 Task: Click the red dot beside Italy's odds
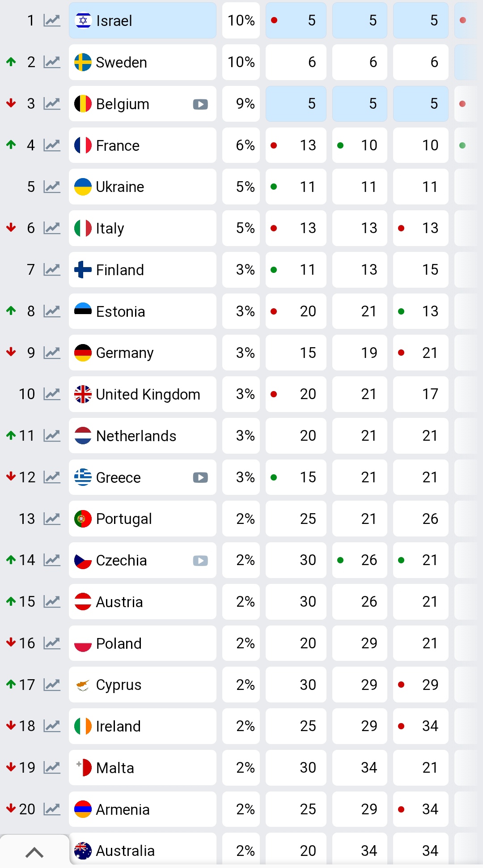[274, 228]
